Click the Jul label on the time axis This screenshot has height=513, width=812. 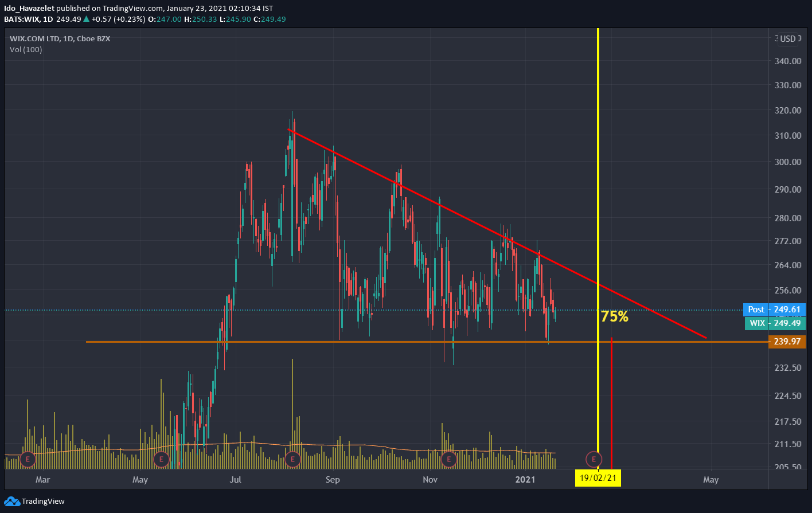(x=236, y=479)
